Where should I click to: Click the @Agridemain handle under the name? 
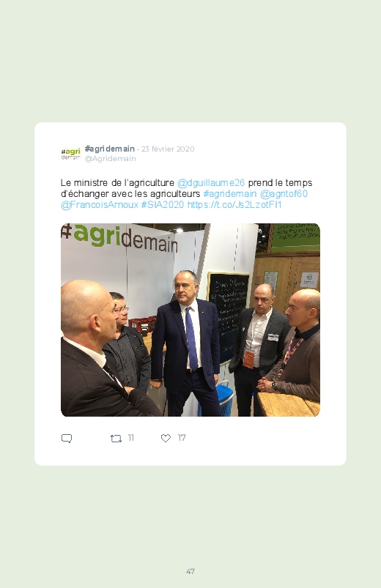pyautogui.click(x=111, y=159)
